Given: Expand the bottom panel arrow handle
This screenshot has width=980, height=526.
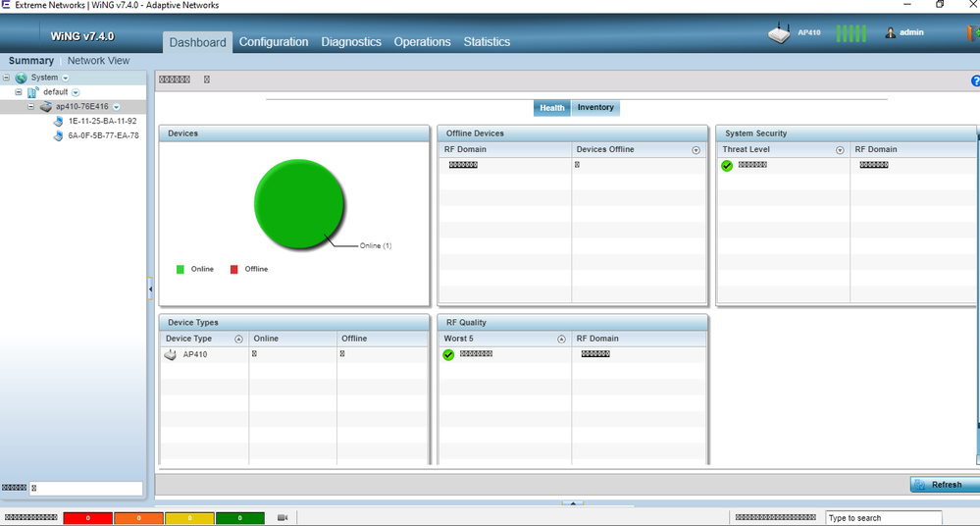Looking at the screenshot, I should (573, 503).
